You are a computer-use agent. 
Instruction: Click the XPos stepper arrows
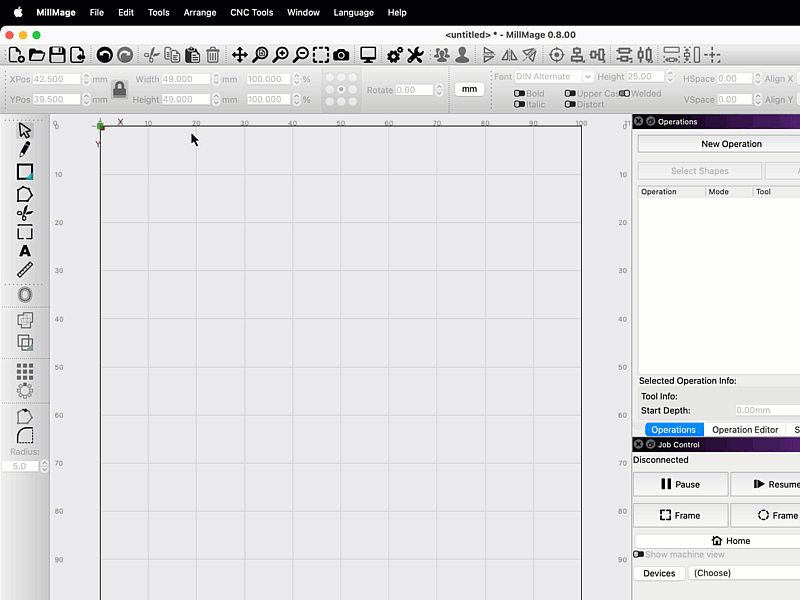tap(86, 79)
